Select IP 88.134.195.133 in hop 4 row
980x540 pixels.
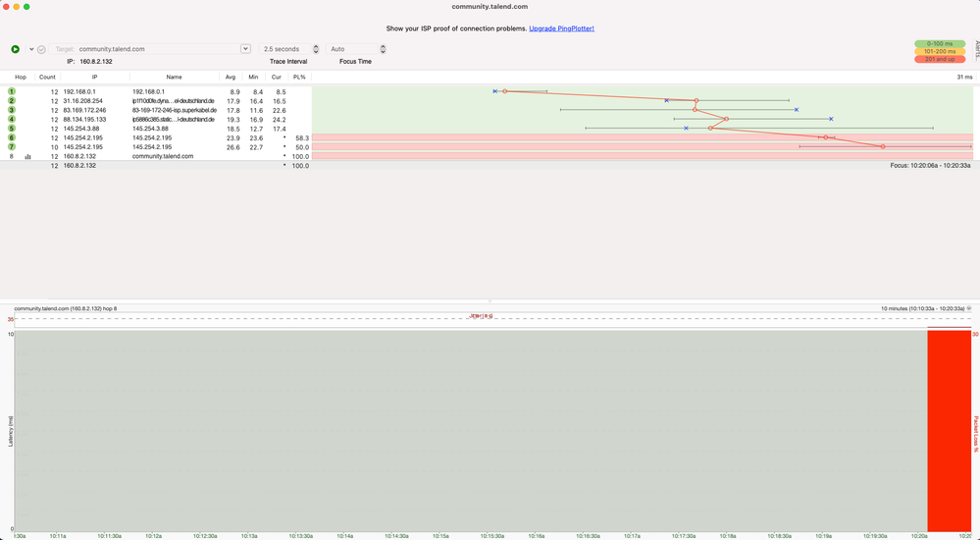84,119
